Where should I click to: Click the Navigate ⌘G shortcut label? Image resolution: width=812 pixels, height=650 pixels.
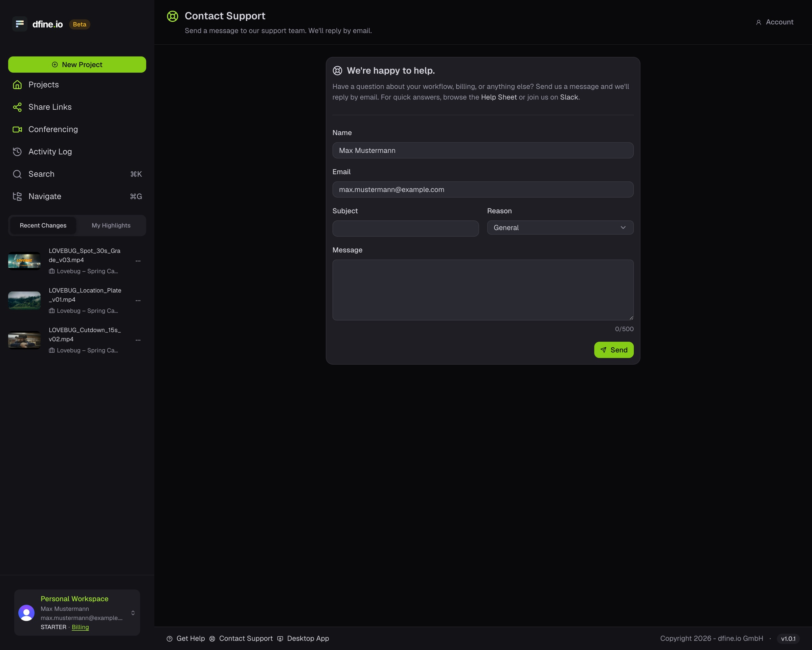click(136, 196)
